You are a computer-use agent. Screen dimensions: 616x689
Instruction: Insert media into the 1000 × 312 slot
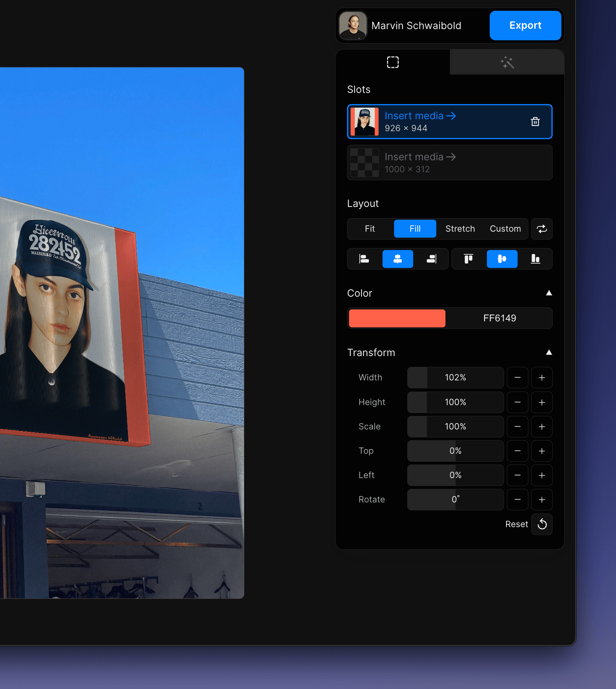[x=420, y=157]
